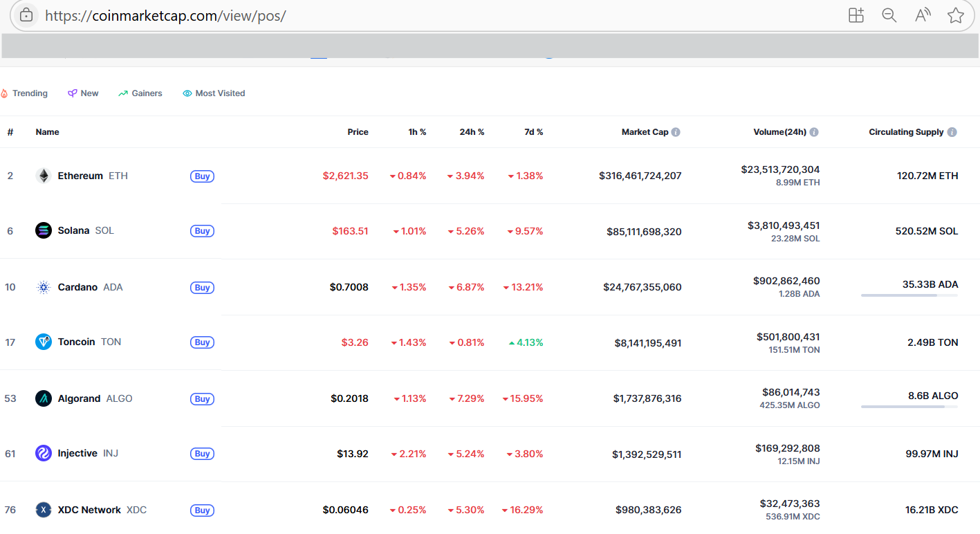Activate the read aloud icon

[923, 15]
